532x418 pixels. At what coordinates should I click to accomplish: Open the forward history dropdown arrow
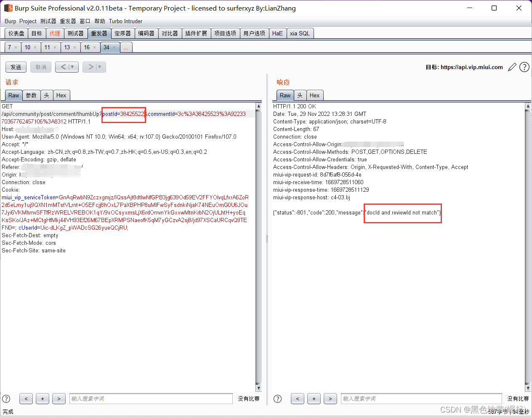[100, 67]
